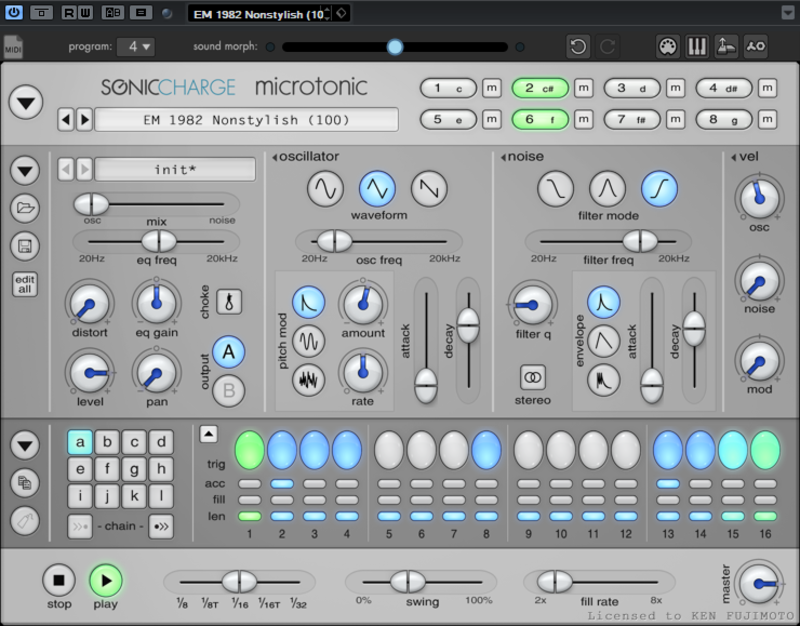Viewport: 800px width, 626px height.
Task: Mute drum channel 5
Action: pos(492,119)
